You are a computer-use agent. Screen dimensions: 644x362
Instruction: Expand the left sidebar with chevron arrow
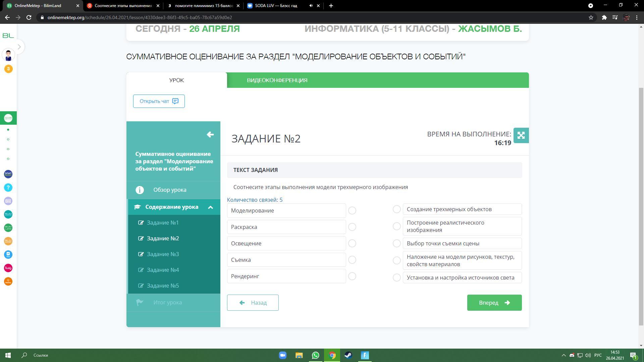point(19,47)
